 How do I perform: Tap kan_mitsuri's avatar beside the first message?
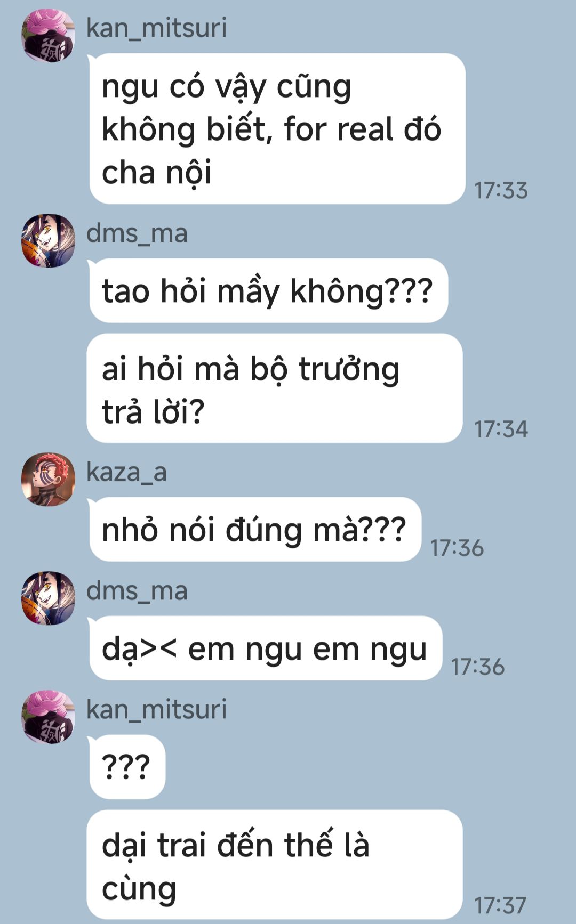click(x=48, y=35)
